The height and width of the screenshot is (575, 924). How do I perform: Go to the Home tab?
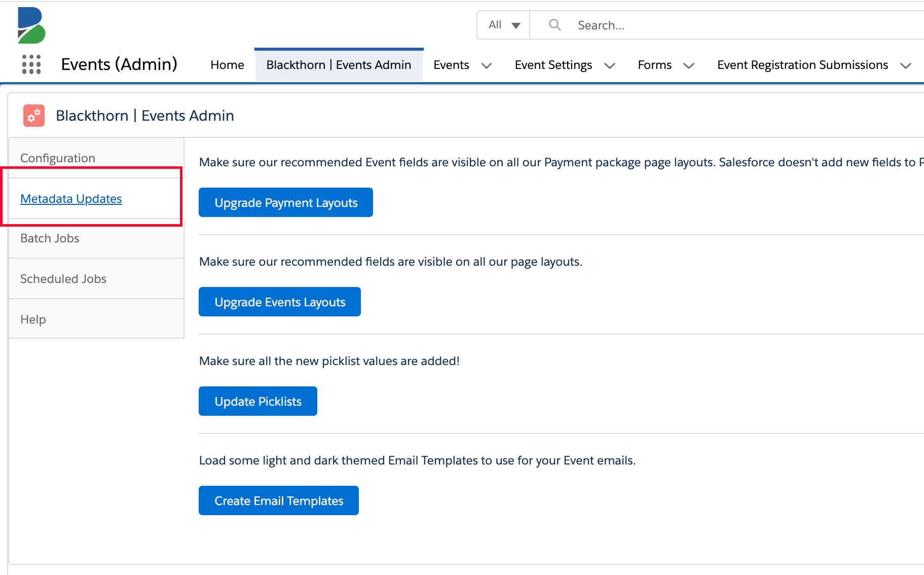pos(227,65)
